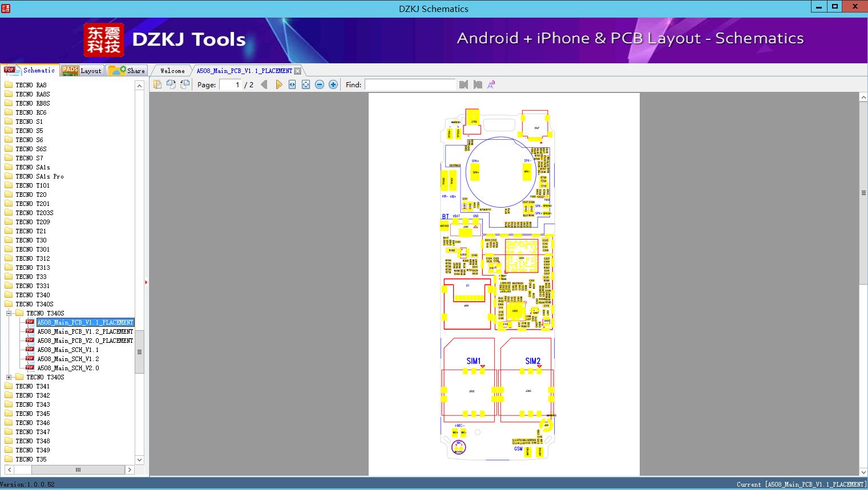This screenshot has height=490, width=868.
Task: Click the next page arrow icon
Action: [278, 84]
